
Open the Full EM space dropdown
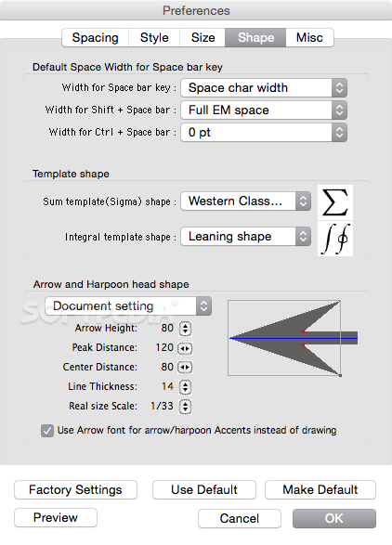[264, 110]
